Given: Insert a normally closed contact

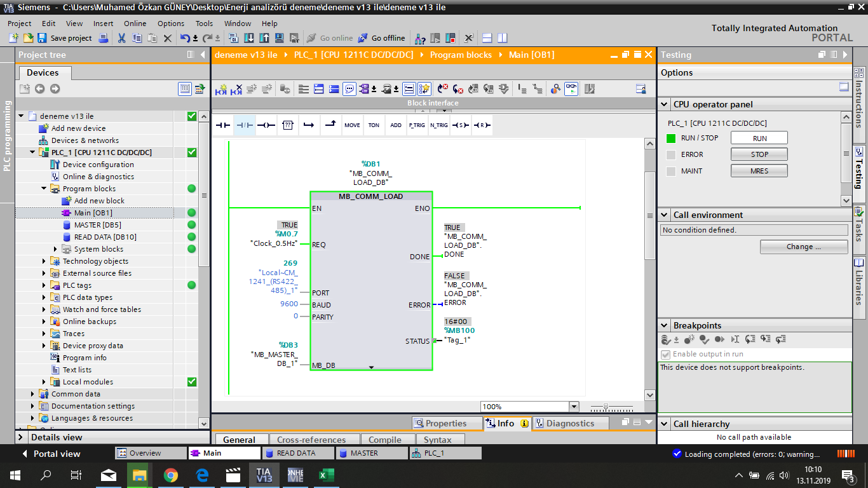Looking at the screenshot, I should pos(245,125).
